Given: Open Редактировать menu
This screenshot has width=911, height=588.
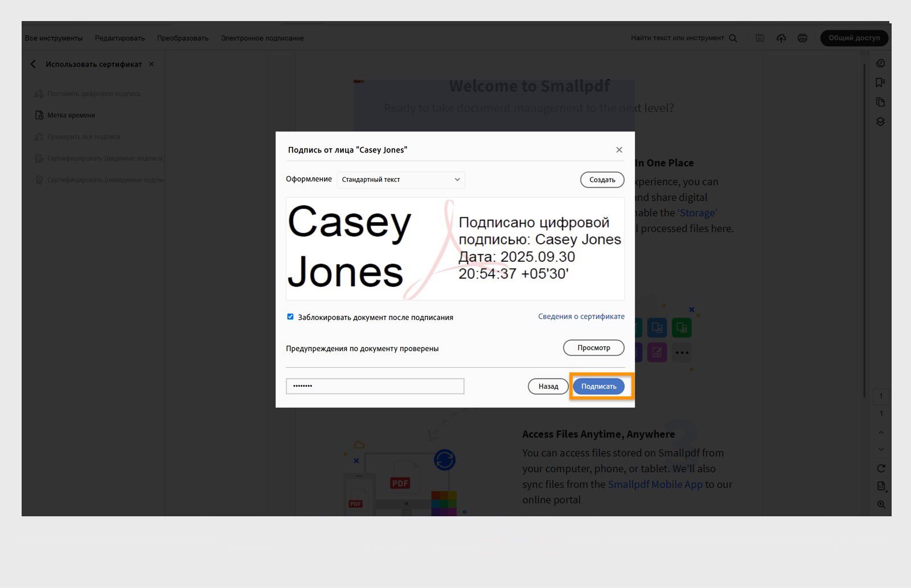Looking at the screenshot, I should (x=120, y=38).
